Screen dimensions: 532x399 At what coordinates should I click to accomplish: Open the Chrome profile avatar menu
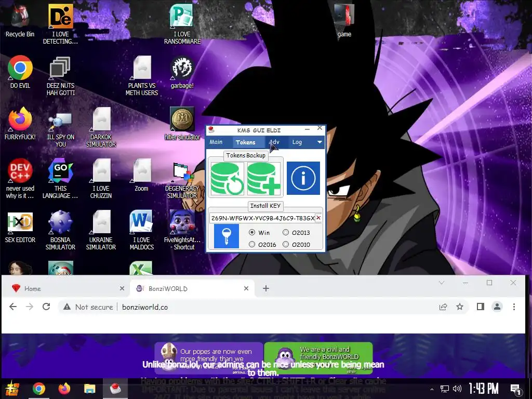tap(497, 307)
